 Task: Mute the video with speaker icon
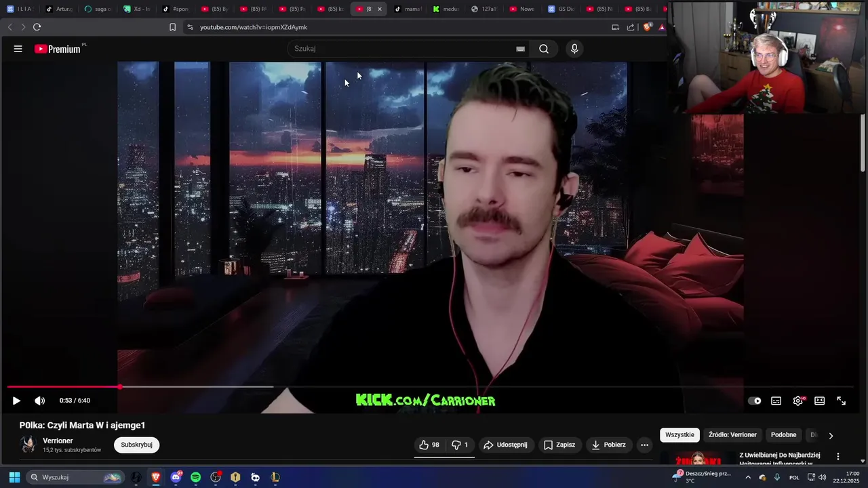tap(40, 401)
